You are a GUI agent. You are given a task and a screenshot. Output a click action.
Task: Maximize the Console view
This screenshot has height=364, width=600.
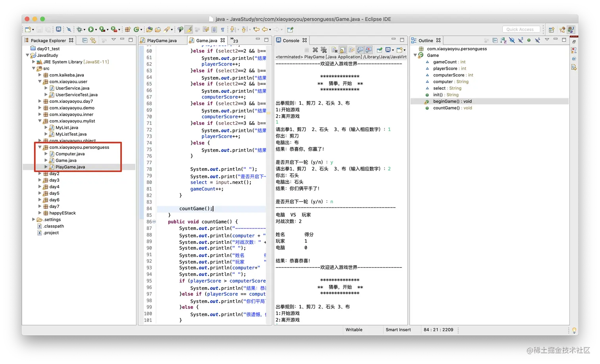tap(402, 40)
